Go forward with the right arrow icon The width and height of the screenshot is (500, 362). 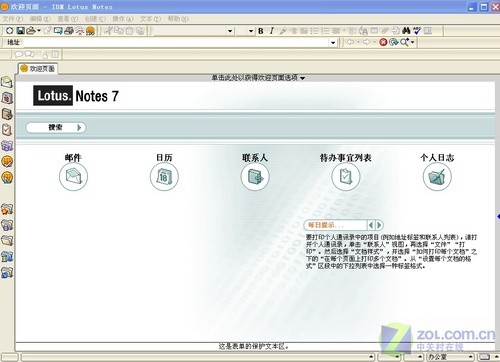click(366, 42)
